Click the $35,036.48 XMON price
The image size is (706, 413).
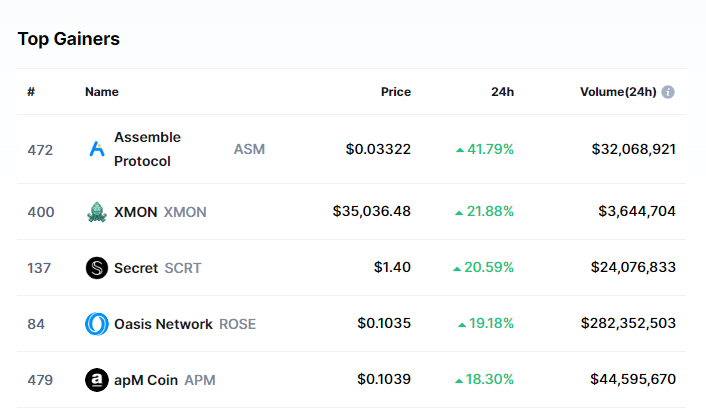pyautogui.click(x=372, y=212)
